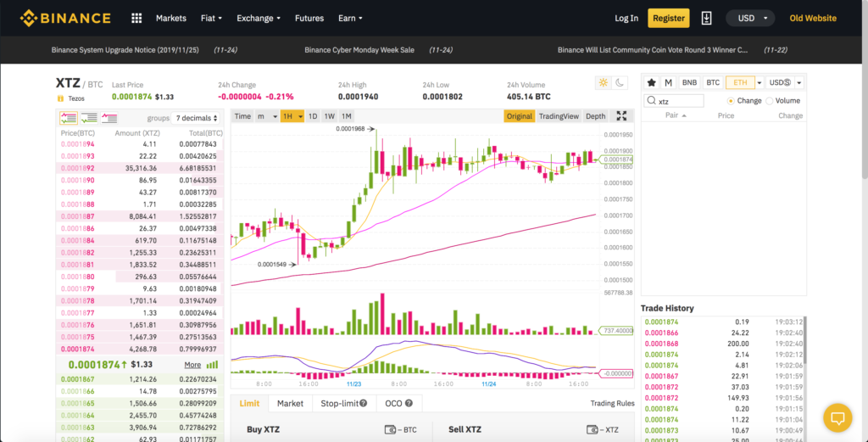This screenshot has width=868, height=442.
Task: Open the Fiat menu
Action: click(211, 19)
